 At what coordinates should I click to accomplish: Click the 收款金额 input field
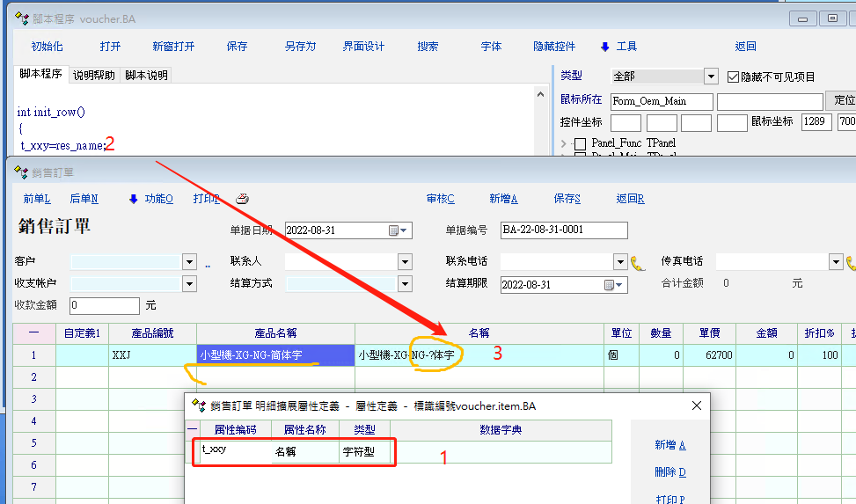[104, 305]
